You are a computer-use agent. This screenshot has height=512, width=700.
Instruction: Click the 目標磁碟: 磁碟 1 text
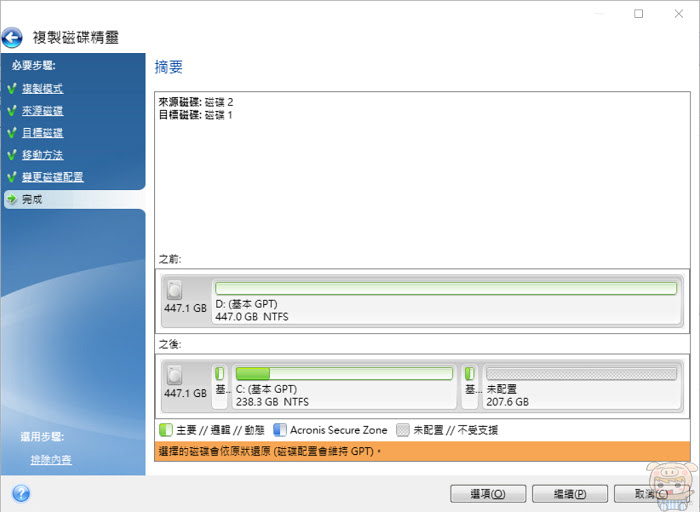click(196, 115)
